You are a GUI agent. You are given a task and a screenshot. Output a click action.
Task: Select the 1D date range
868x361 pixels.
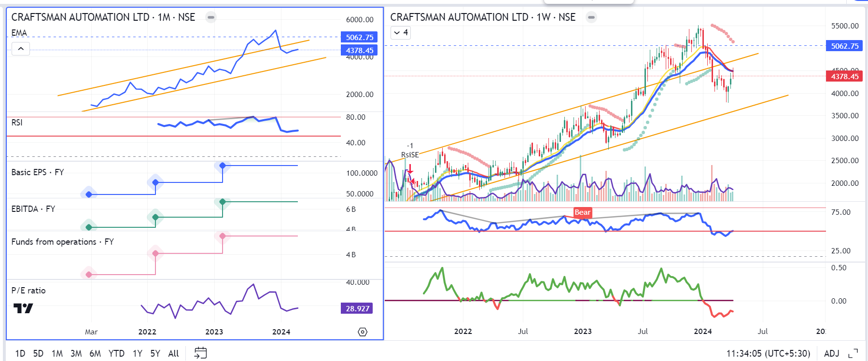pyautogui.click(x=20, y=354)
